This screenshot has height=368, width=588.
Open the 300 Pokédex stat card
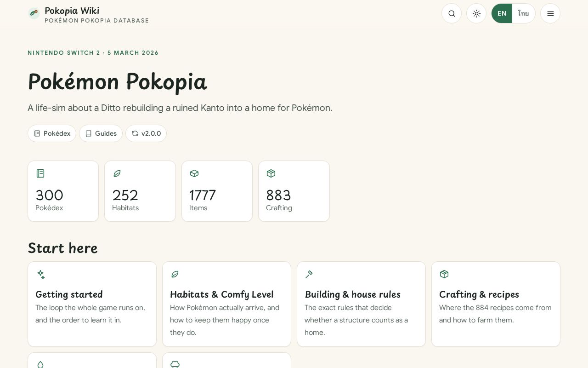click(x=63, y=191)
